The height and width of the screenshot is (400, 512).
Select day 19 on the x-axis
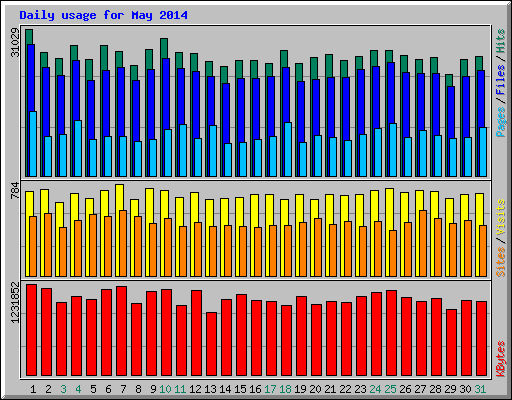click(300, 389)
